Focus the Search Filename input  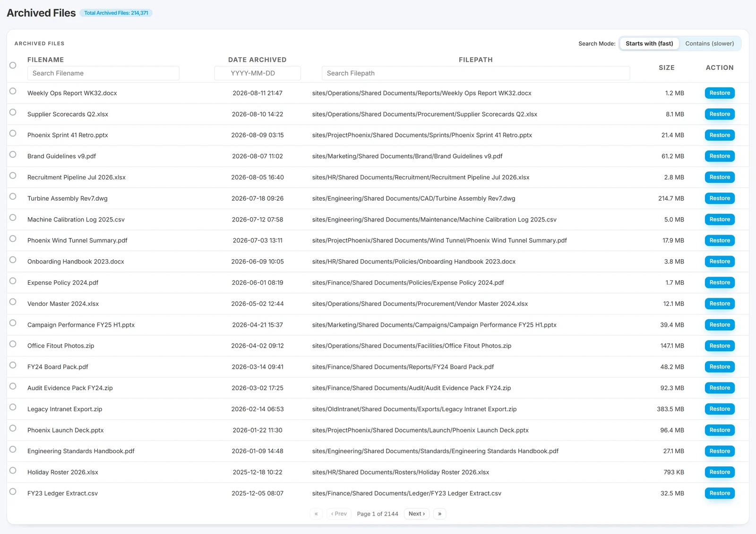[103, 73]
